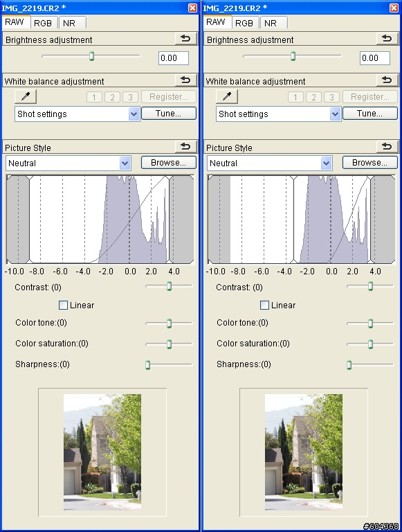
Task: Click white balance preset 2, right panel
Action: [x=313, y=98]
